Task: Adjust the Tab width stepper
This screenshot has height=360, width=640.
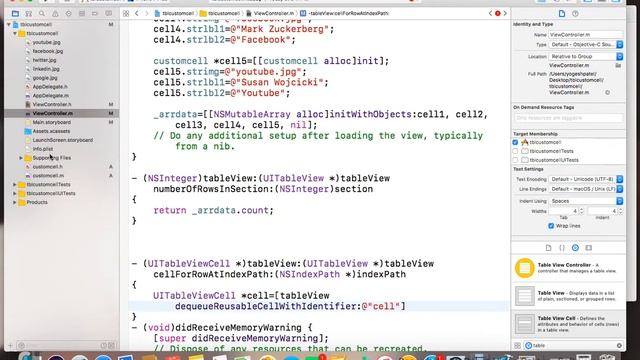Action: click(x=581, y=211)
